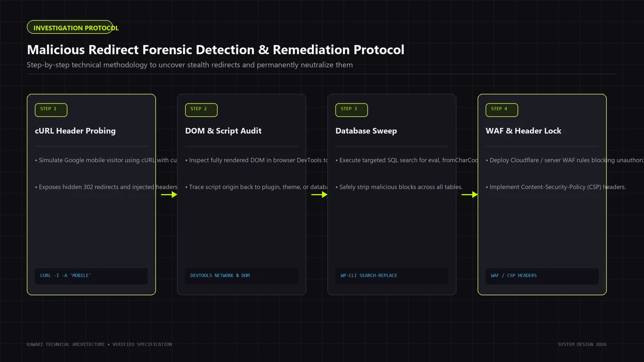
Task: Click the STEP 1 badge
Action: tap(51, 109)
